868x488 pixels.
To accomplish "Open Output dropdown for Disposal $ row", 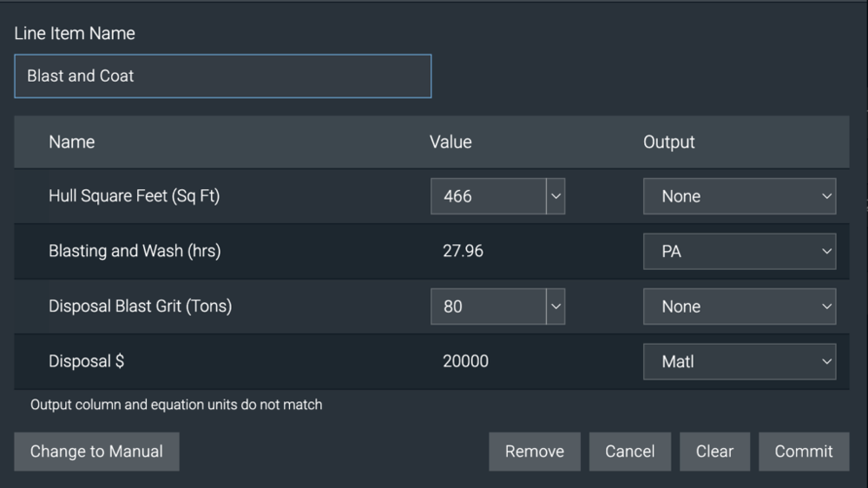I will click(740, 362).
